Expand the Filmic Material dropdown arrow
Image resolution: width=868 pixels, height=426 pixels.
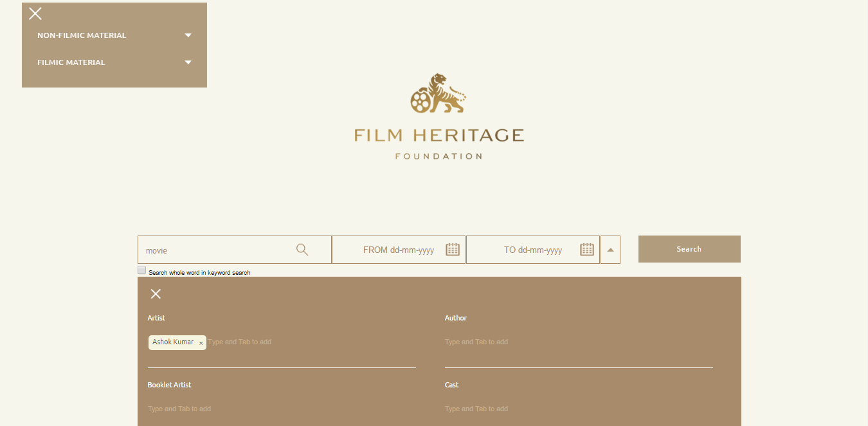[188, 62]
